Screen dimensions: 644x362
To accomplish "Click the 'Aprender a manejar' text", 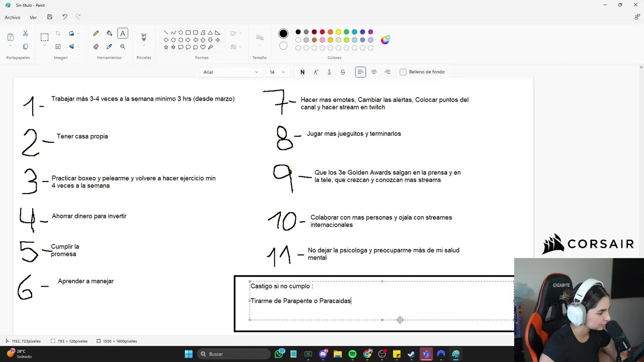I will (x=86, y=281).
